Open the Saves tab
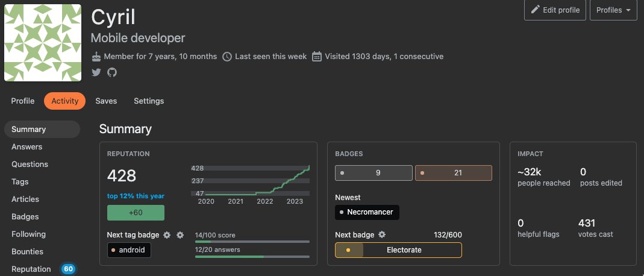 [106, 101]
